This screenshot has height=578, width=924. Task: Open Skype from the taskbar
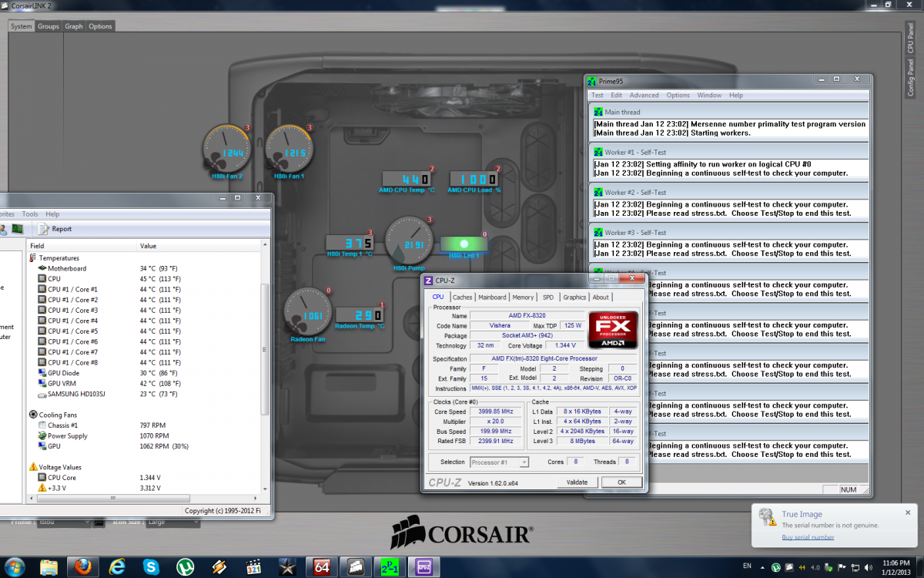click(151, 567)
